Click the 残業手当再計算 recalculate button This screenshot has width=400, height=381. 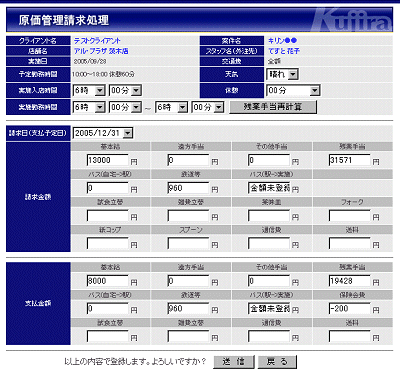point(273,107)
